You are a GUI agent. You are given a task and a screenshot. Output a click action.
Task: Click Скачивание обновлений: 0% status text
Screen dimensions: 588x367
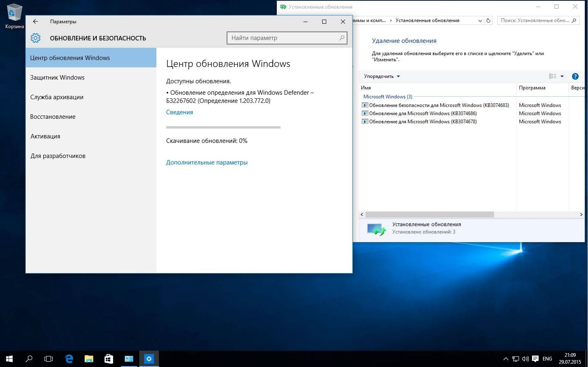(x=207, y=141)
